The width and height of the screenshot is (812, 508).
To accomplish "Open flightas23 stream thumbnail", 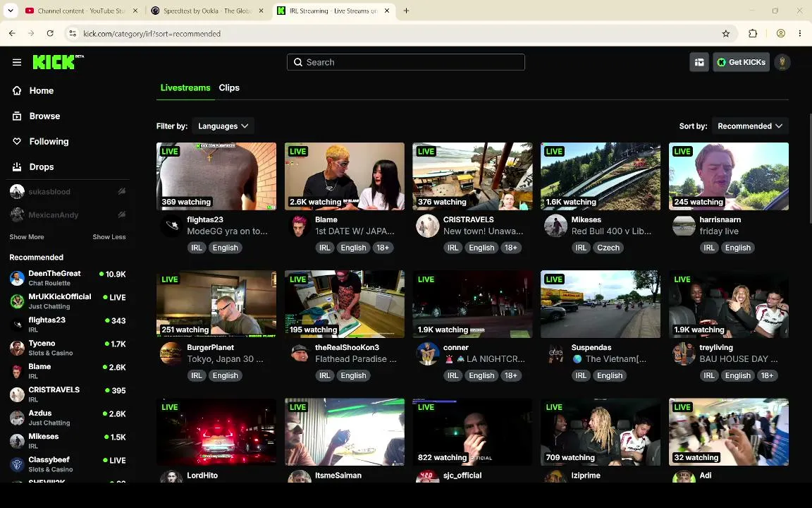I will [216, 176].
